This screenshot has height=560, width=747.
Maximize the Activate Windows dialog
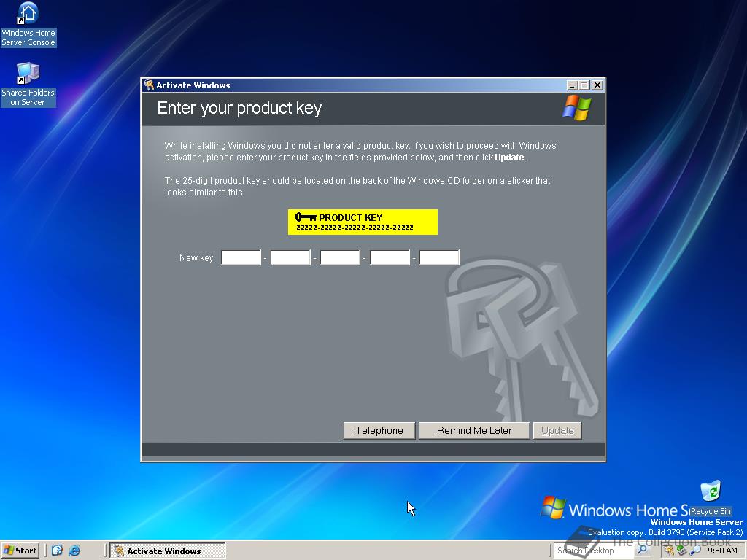(x=584, y=85)
